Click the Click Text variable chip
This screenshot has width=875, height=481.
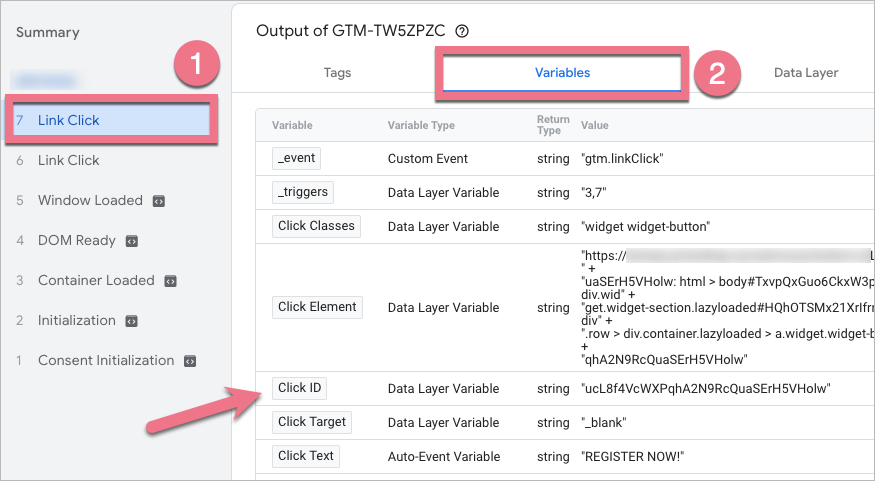(x=306, y=456)
